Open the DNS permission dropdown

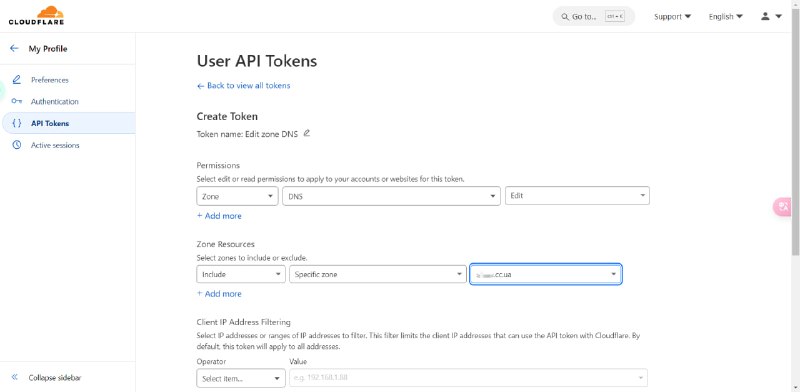(x=391, y=195)
